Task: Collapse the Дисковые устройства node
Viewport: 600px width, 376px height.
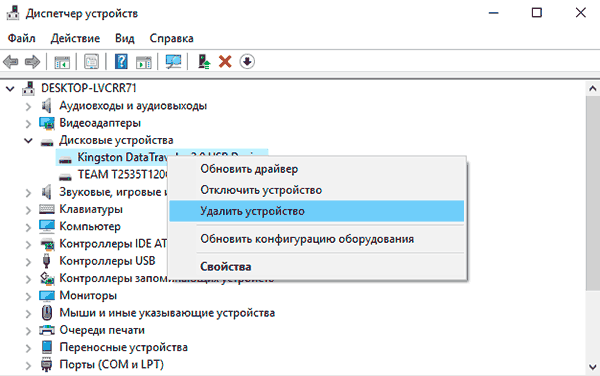Action: (x=28, y=141)
